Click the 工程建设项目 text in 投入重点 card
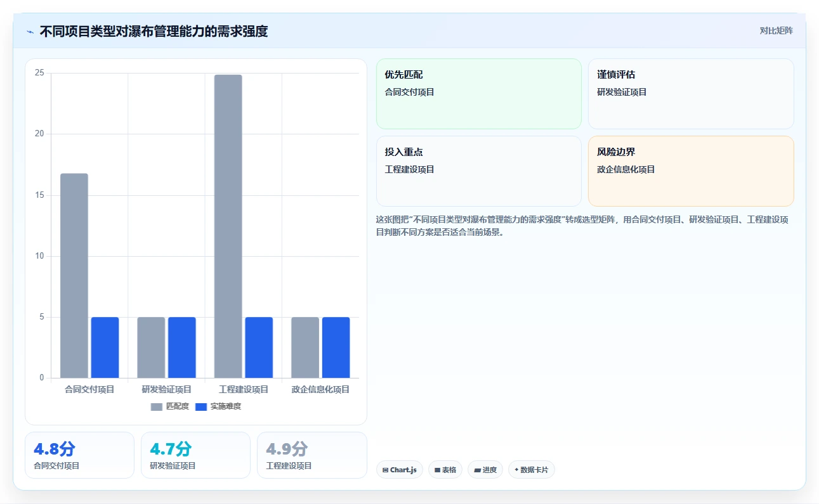Viewport: 819px width, 504px height. pos(410,169)
